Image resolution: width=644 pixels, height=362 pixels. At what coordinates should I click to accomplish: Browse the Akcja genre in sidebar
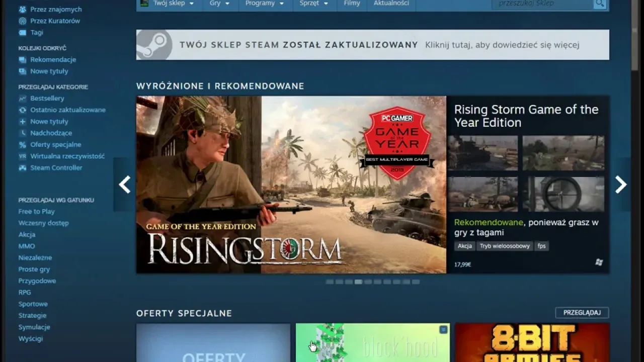[27, 235]
